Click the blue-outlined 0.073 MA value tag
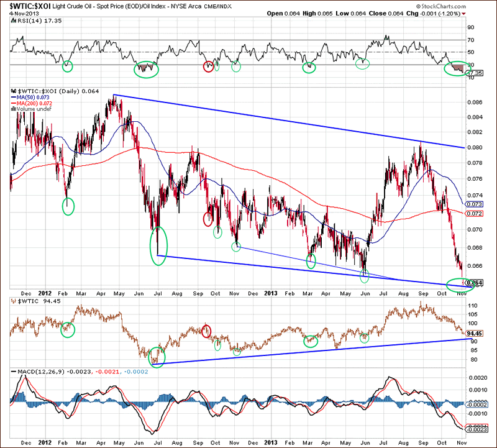 474,204
